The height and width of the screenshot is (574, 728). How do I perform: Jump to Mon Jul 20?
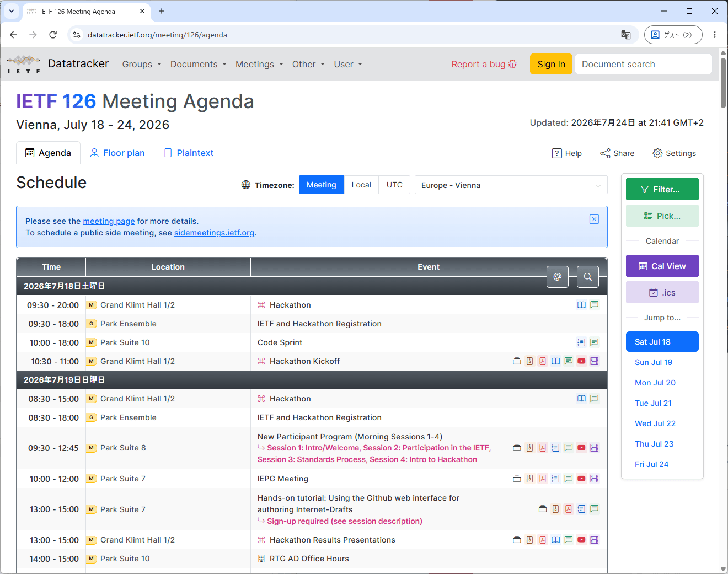(x=655, y=383)
